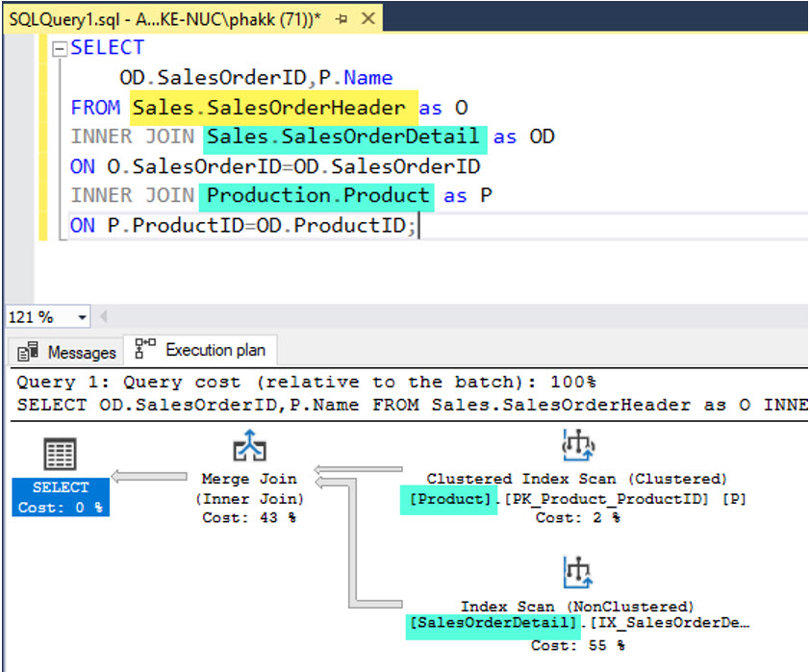Click the Merge Join Cost 43 % text
Image resolution: width=810 pixels, height=672 pixels.
click(249, 517)
